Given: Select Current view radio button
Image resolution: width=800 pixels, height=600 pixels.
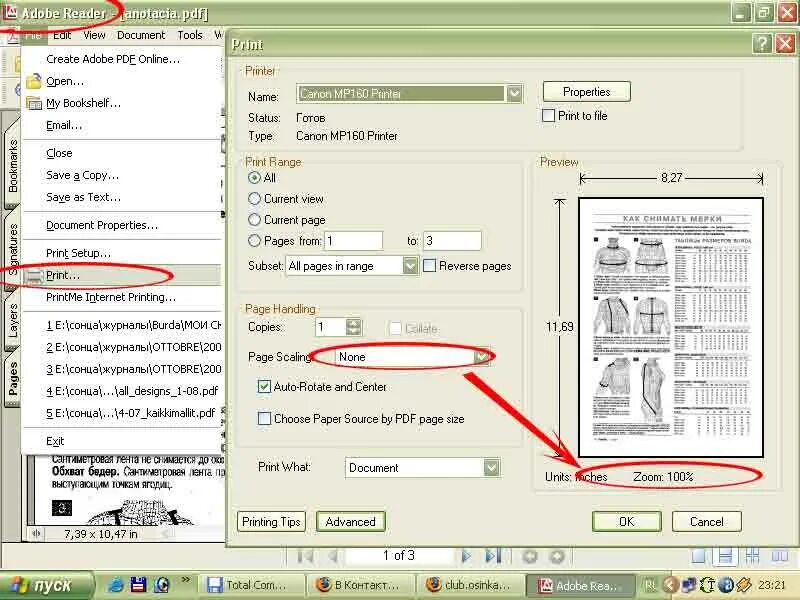Looking at the screenshot, I should [x=254, y=198].
